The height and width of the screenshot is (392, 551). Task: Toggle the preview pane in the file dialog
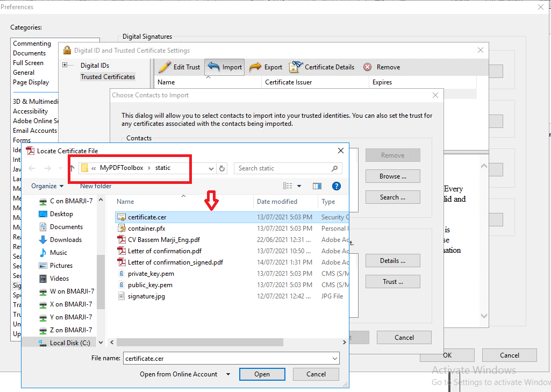[x=317, y=186]
